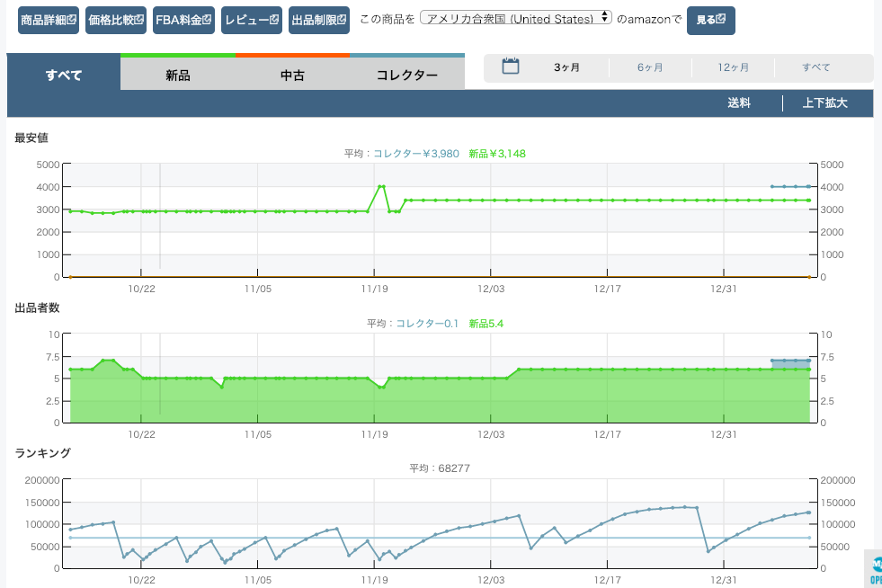Expand the アメリカ合衆国 country dropdown

click(x=516, y=19)
